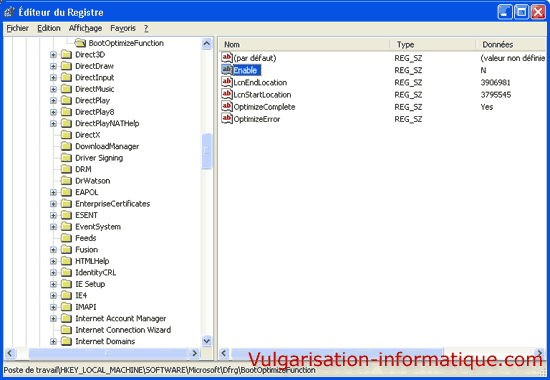Close the Registry Editor window
This screenshot has width=550, height=380.
(538, 12)
